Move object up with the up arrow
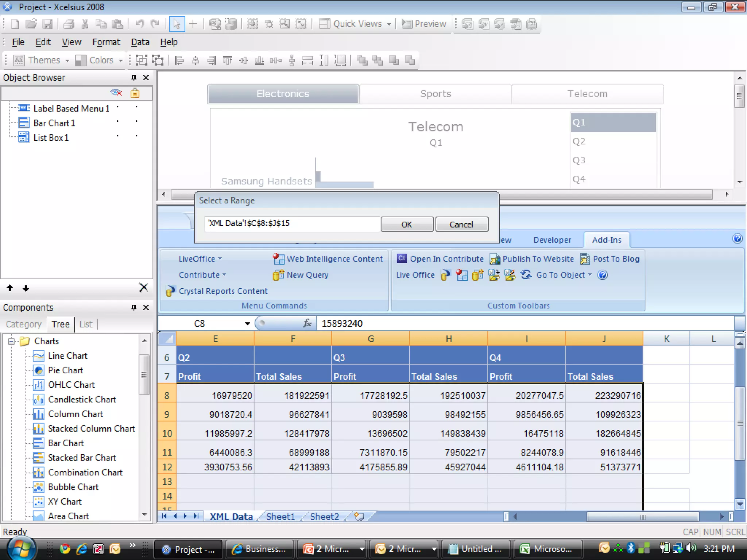The image size is (747, 560). (10, 288)
